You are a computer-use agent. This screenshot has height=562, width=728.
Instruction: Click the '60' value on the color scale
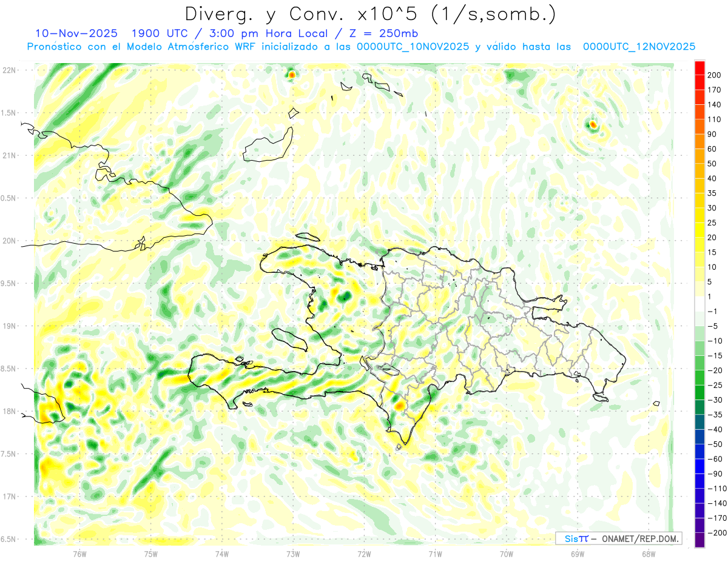pyautogui.click(x=712, y=149)
